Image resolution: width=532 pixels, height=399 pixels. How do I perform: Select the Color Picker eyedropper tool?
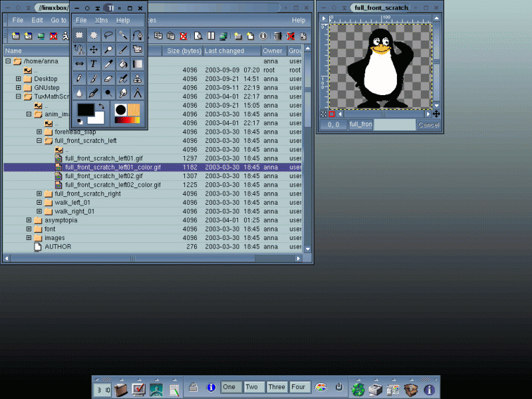pyautogui.click(x=108, y=64)
